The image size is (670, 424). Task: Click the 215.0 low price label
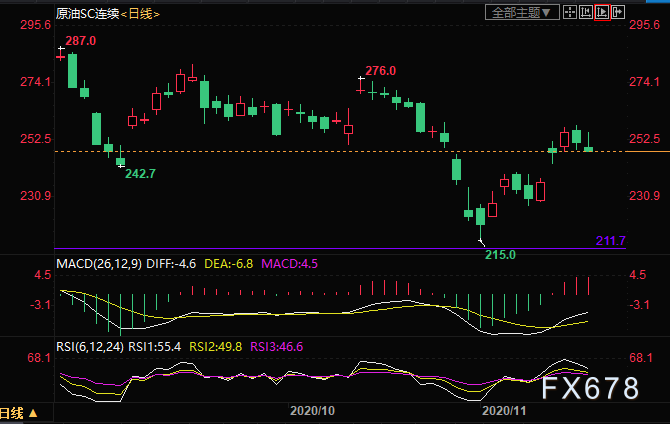[500, 255]
